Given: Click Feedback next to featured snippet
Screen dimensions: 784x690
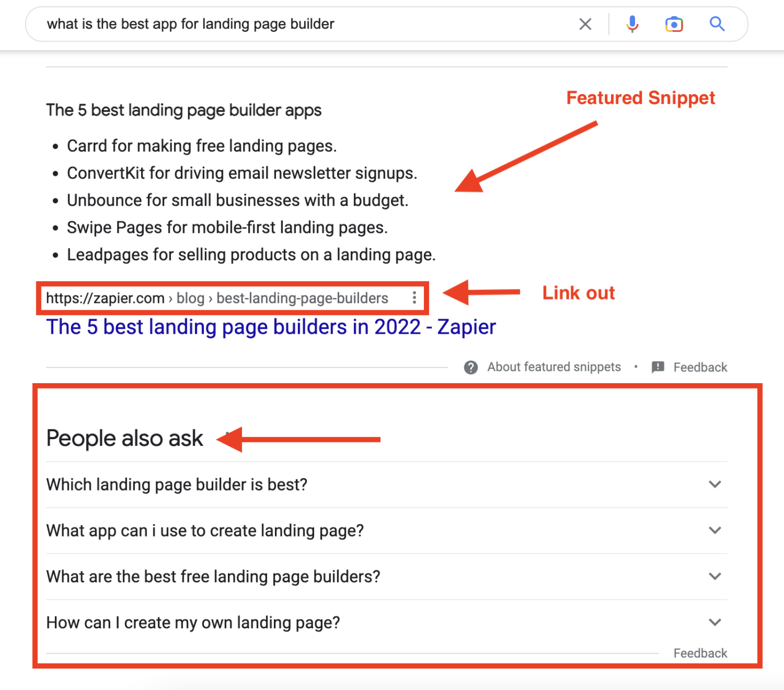Looking at the screenshot, I should (x=700, y=367).
